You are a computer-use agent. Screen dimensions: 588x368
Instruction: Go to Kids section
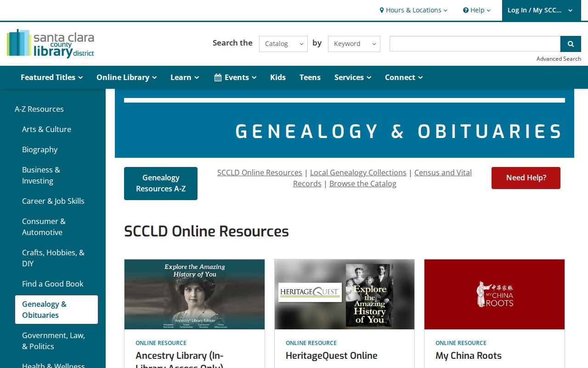click(278, 77)
